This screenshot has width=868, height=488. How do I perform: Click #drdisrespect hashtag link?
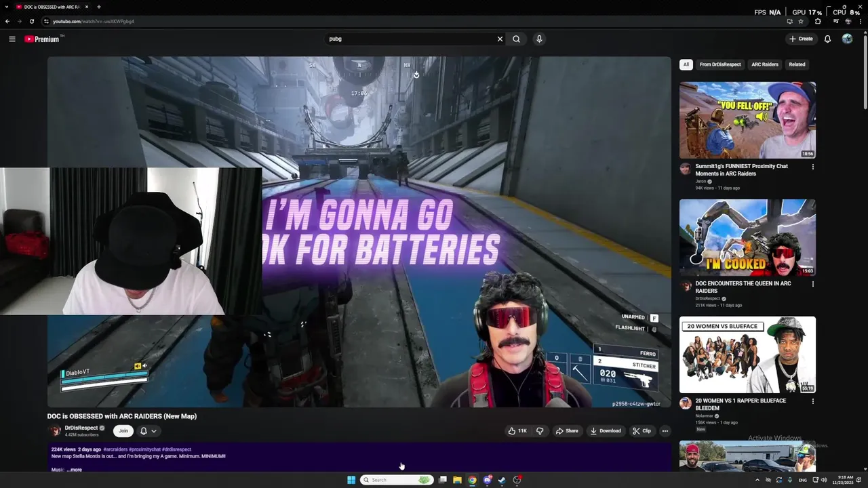(176, 449)
